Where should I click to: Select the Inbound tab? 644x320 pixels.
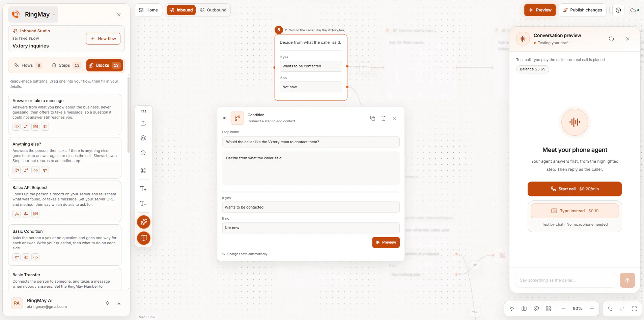(181, 10)
